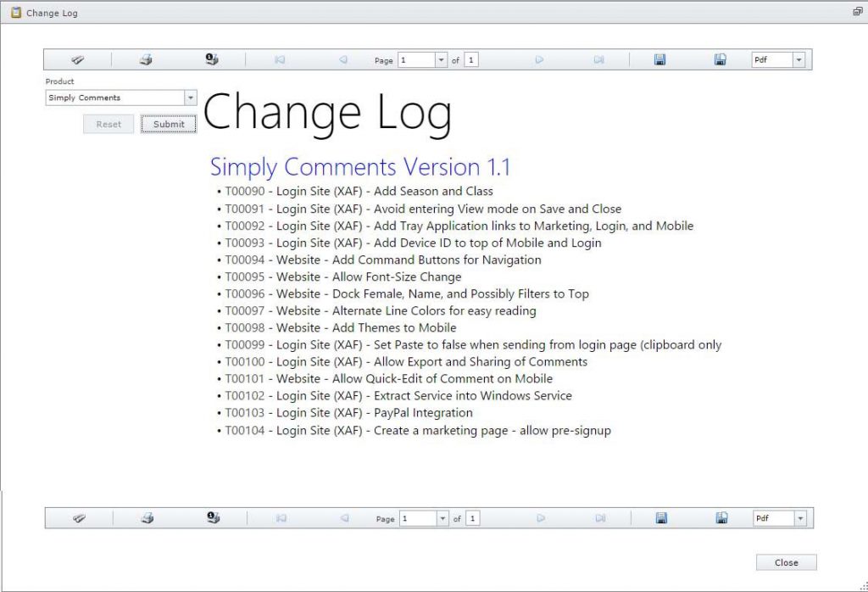This screenshot has width=868, height=592.
Task: Click page number input in top toolbar
Action: 417,60
